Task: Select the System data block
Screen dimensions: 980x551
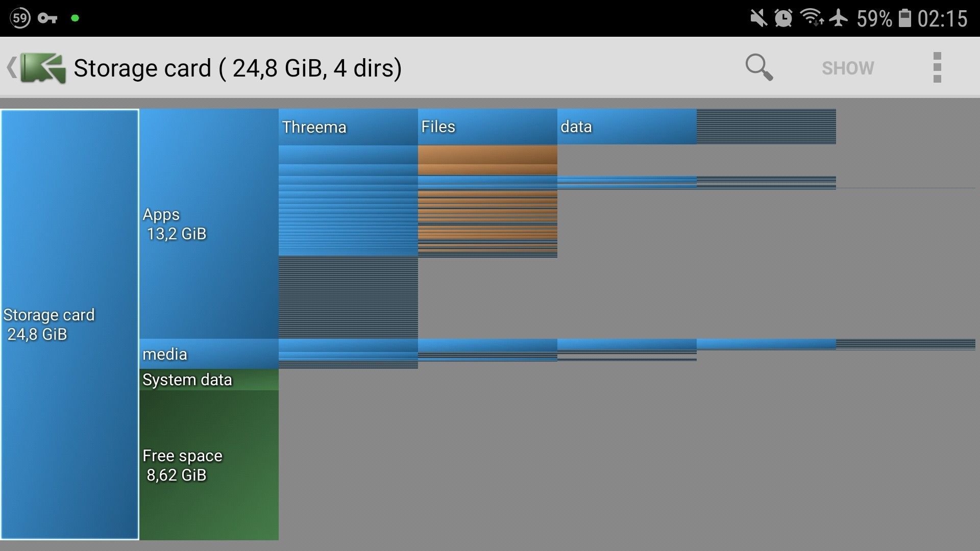Action: (x=209, y=380)
